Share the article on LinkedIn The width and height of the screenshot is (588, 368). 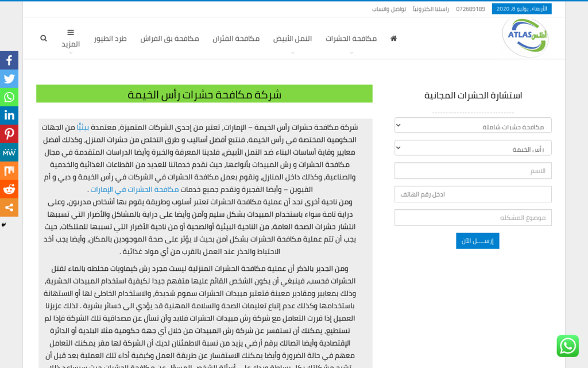pyautogui.click(x=9, y=115)
